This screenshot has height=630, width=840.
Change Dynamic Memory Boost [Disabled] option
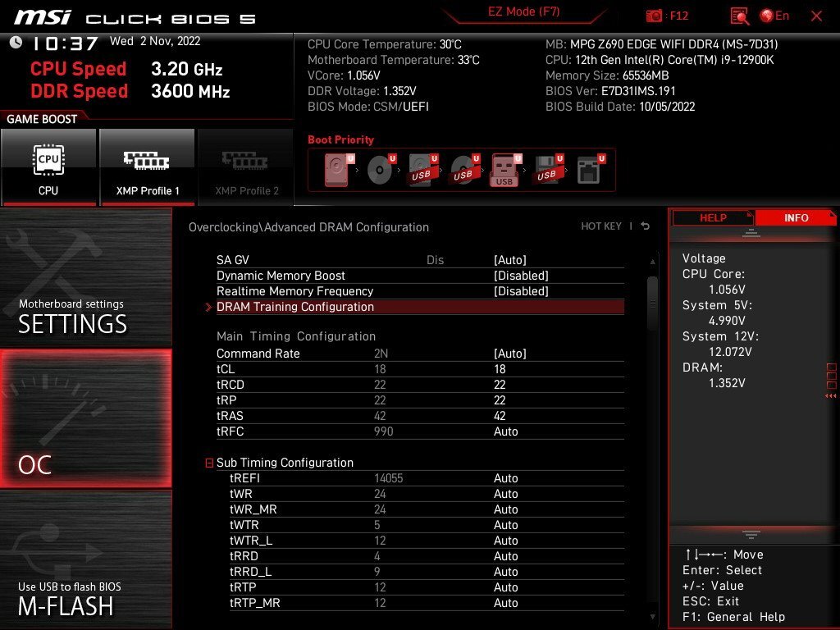pos(521,276)
